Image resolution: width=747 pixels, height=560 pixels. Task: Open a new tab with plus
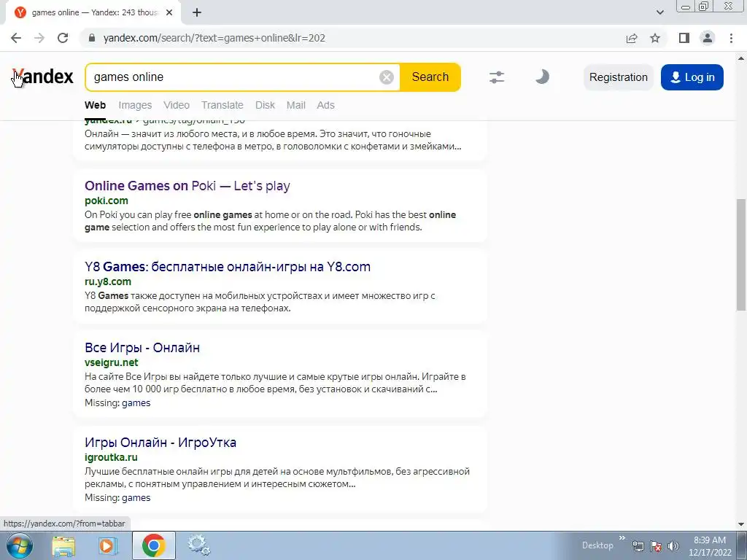coord(197,12)
